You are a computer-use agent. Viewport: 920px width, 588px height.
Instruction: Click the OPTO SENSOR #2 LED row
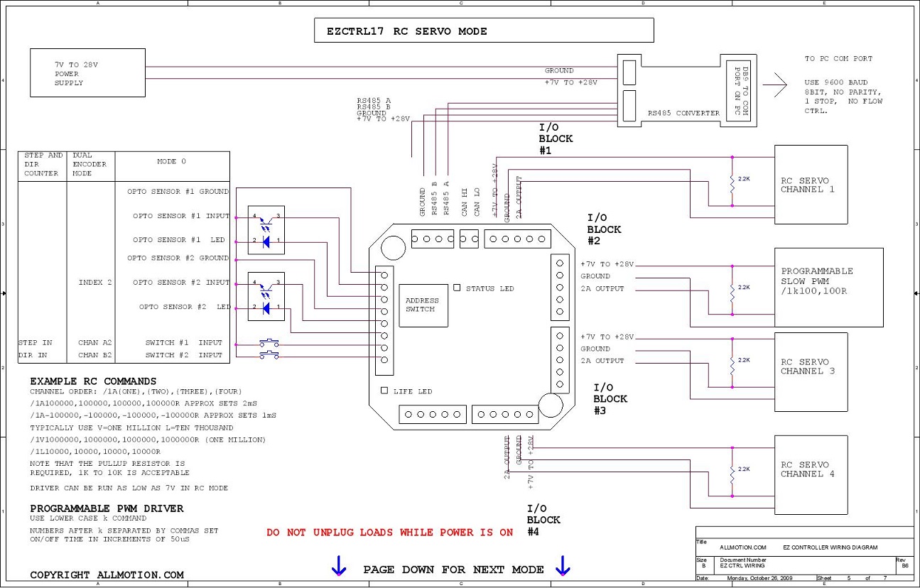click(184, 307)
